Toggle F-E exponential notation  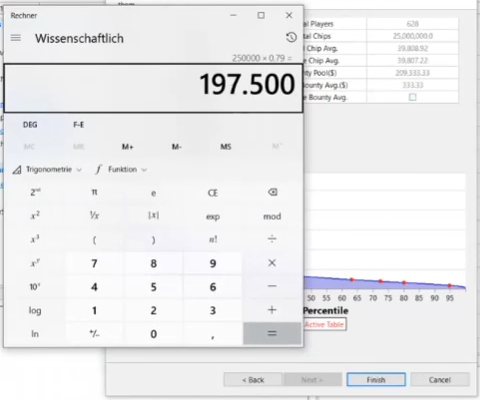point(79,125)
